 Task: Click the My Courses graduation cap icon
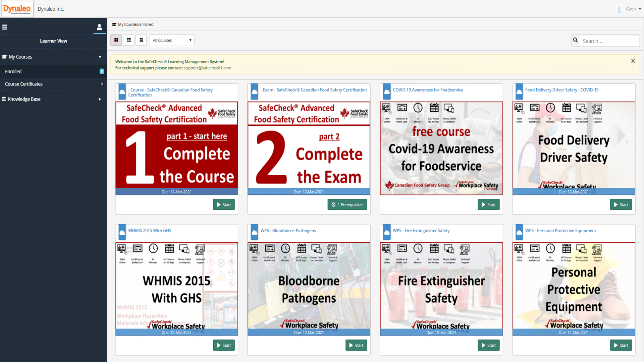tap(4, 57)
